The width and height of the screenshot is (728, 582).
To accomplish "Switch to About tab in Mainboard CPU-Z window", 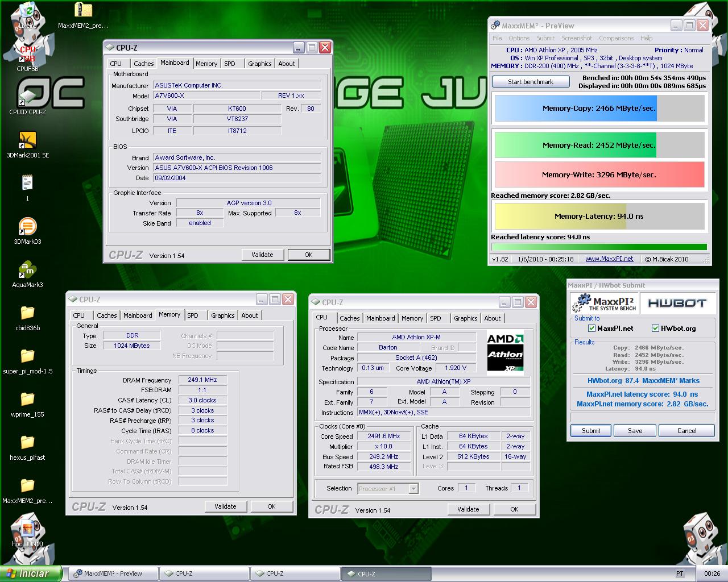I will 286,64.
